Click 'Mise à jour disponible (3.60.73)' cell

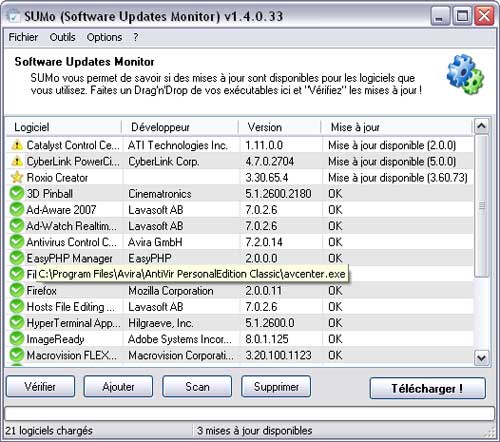[x=398, y=178]
